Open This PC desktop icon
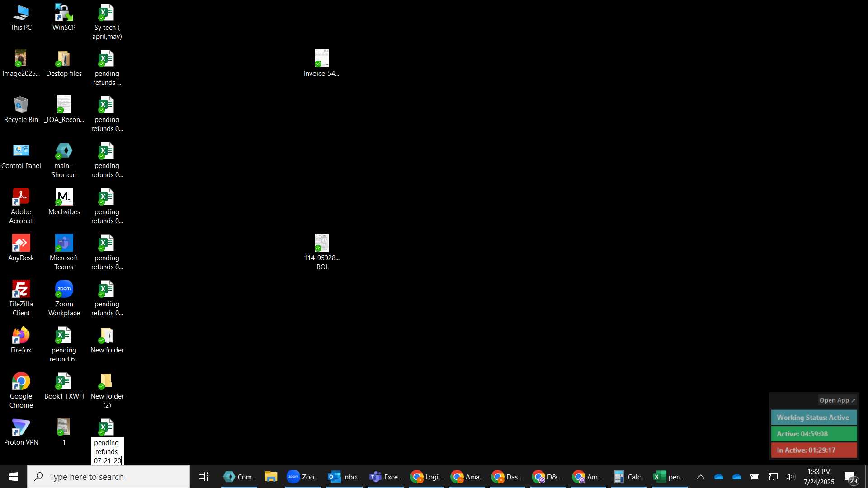The image size is (868, 488). point(21,18)
